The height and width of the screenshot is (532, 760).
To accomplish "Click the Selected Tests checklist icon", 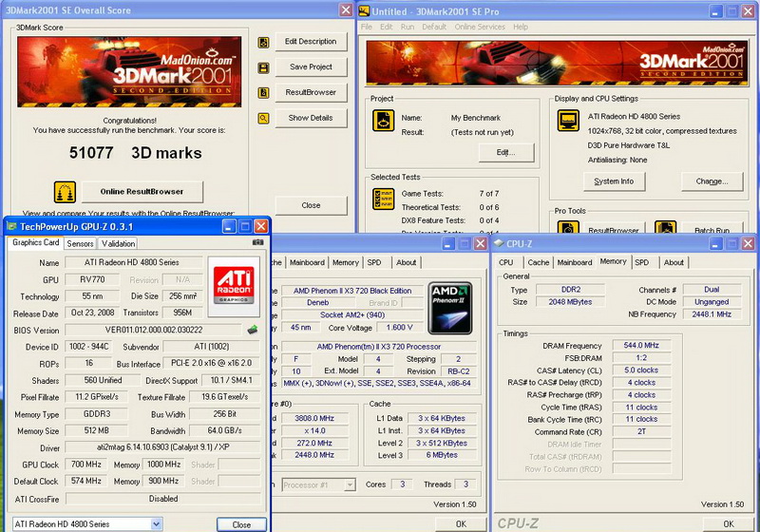I will [383, 200].
